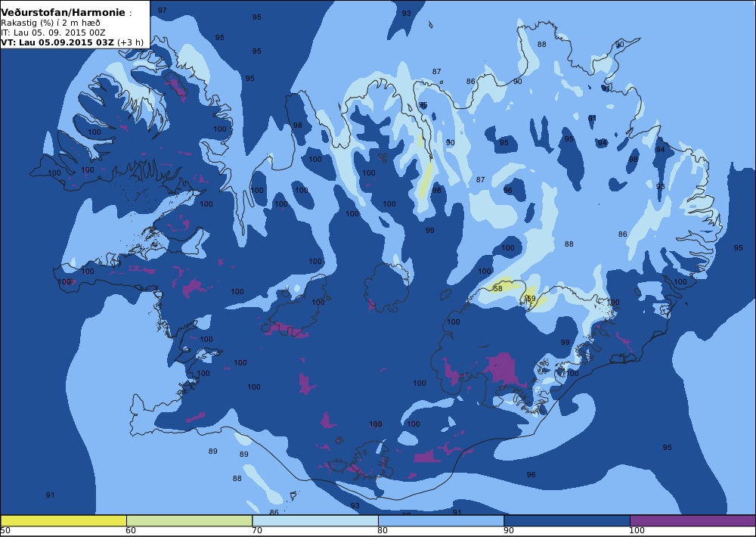
Task: Click the "VT: Lau 05.09.2015 03Z" line
Action: pyautogui.click(x=57, y=42)
